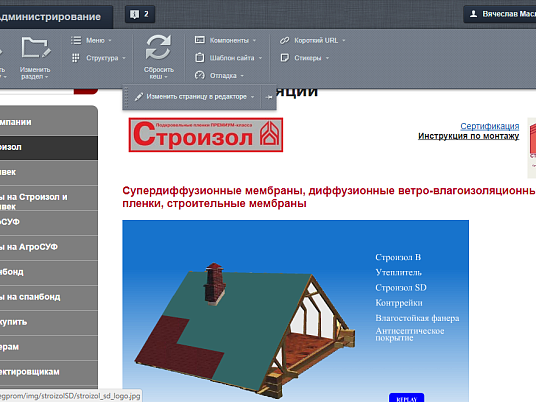Click the Короткий URL chain icon
Image resolution: width=536 pixels, height=402 pixels.
pos(284,40)
